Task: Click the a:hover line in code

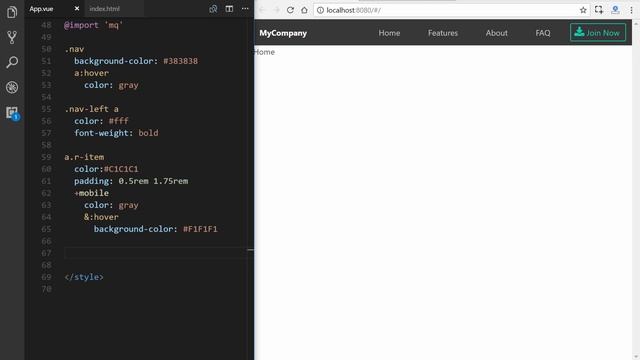Action: [x=91, y=73]
